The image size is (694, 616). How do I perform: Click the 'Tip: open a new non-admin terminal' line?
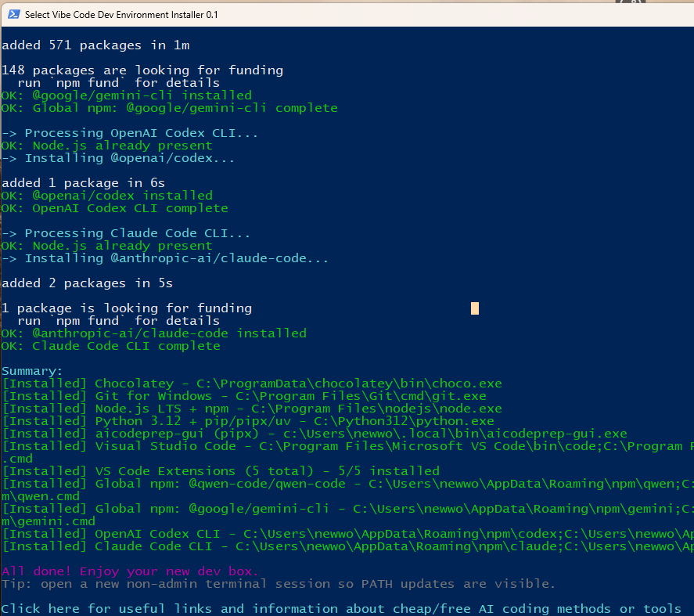pos(279,584)
